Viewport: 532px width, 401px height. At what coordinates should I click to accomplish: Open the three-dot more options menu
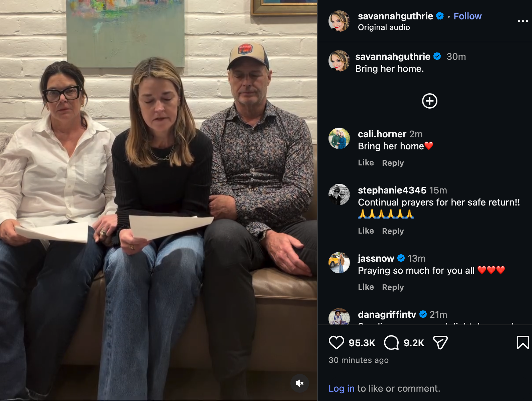(x=523, y=21)
